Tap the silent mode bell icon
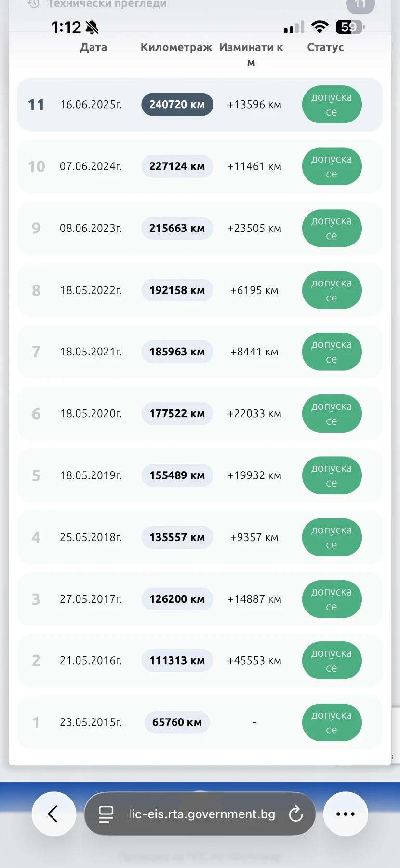Image resolution: width=400 pixels, height=868 pixels. point(92,27)
